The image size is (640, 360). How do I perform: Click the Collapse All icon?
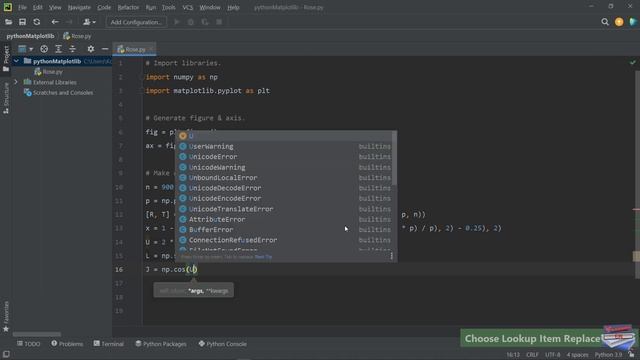point(73,49)
